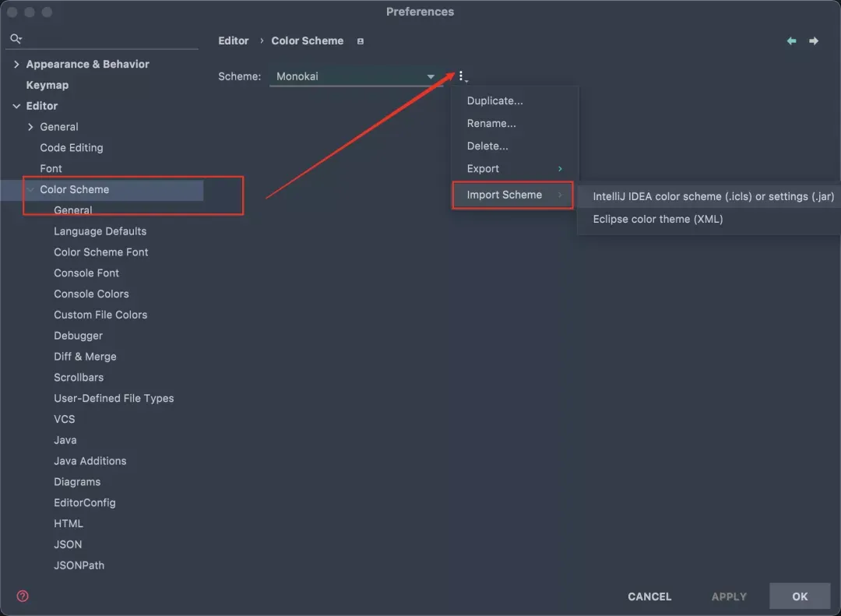The width and height of the screenshot is (841, 616).
Task: Click the scheme actions three-dots icon
Action: (461, 76)
